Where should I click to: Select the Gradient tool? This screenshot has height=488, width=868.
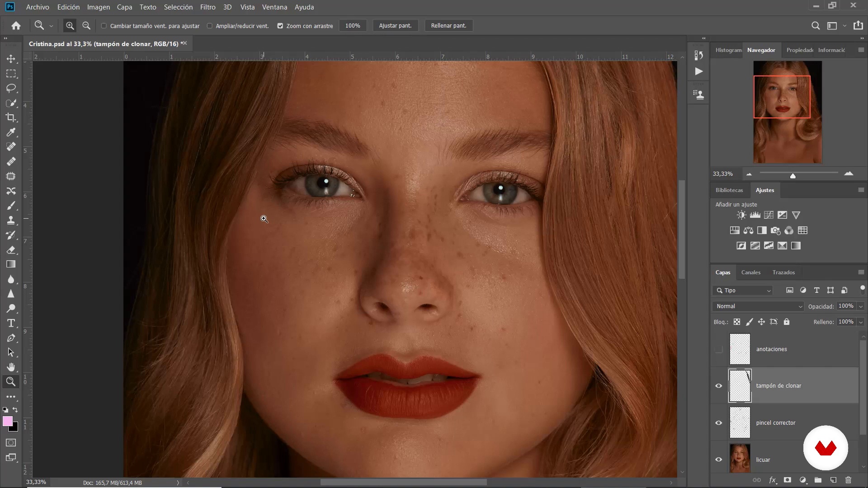11,264
